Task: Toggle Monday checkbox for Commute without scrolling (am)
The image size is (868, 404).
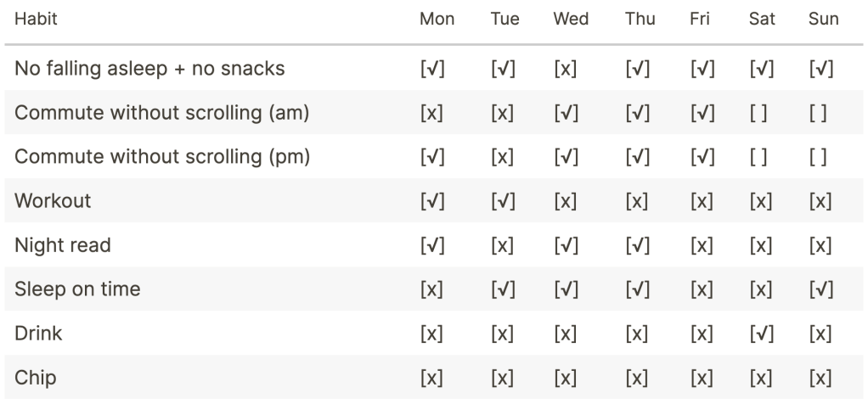Action: [431, 113]
